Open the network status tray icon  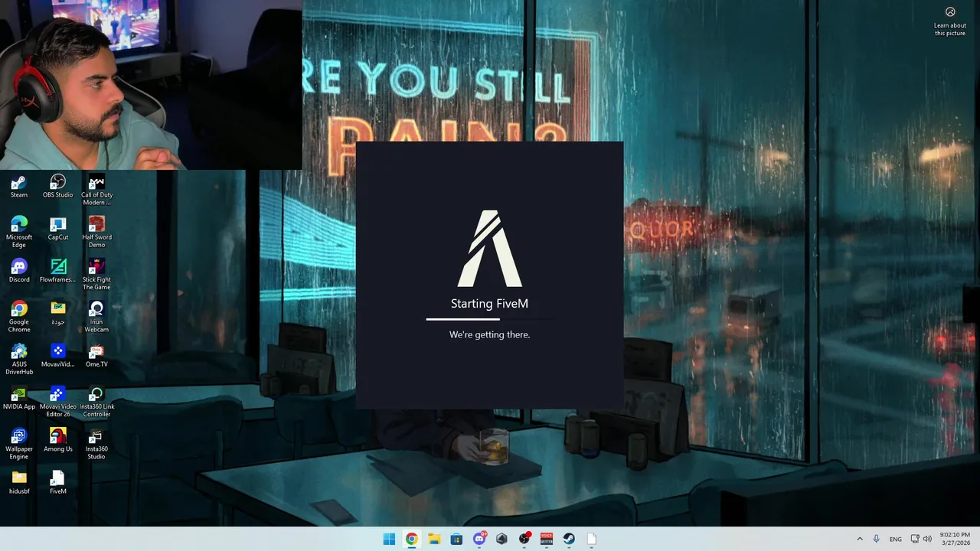tap(915, 539)
